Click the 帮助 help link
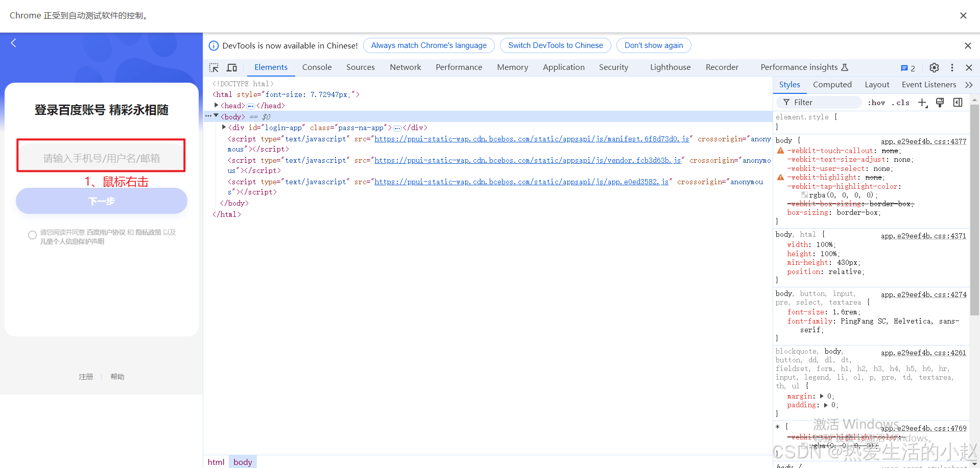Screen dimensions: 980x468 (x=117, y=377)
